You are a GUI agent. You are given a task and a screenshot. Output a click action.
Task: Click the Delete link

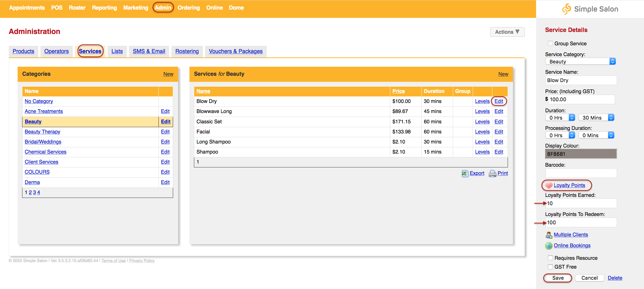[615, 278]
